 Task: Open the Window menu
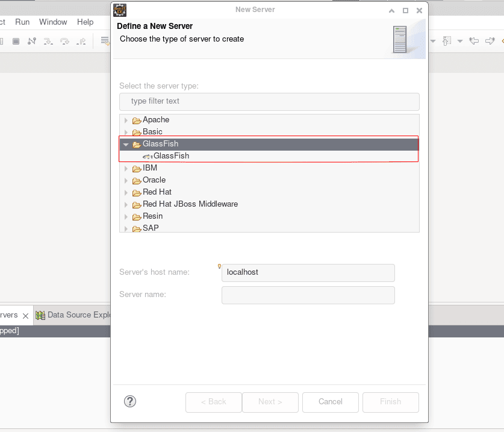(53, 22)
